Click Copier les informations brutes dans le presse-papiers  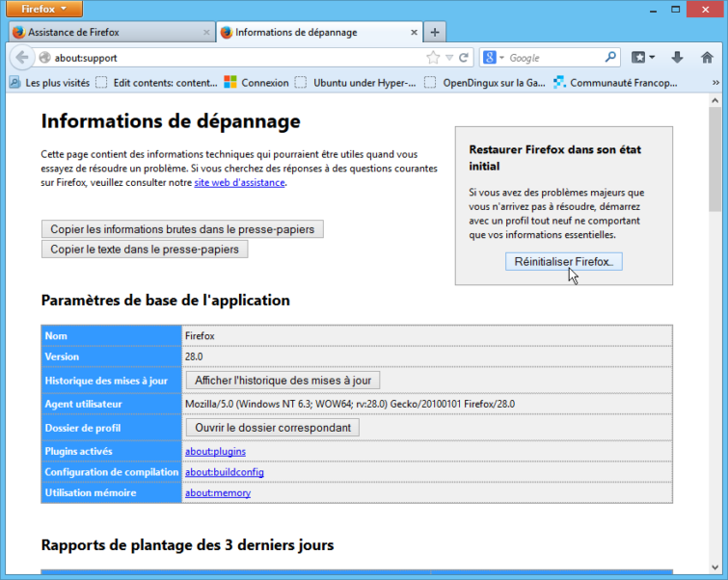182,229
